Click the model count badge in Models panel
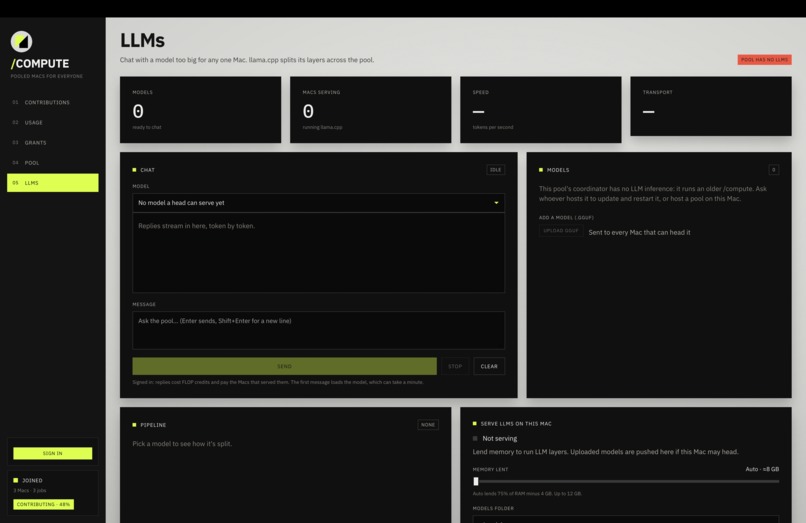 [774, 170]
